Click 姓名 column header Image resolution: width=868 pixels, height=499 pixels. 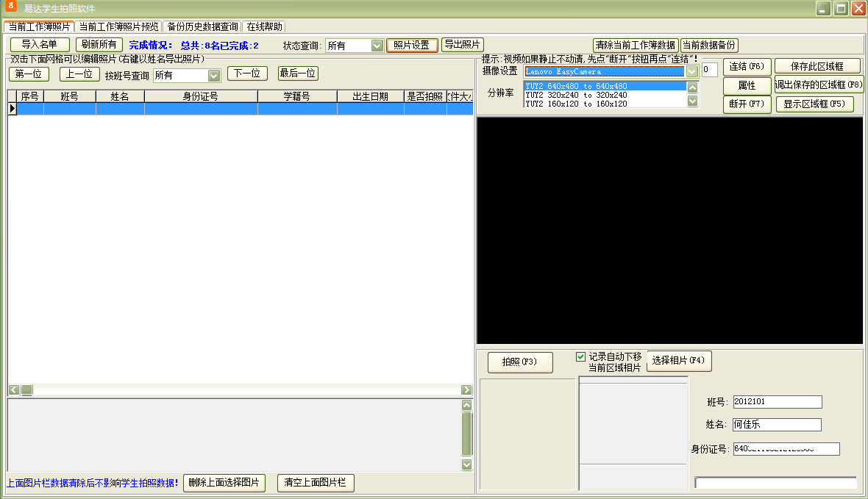coord(120,96)
